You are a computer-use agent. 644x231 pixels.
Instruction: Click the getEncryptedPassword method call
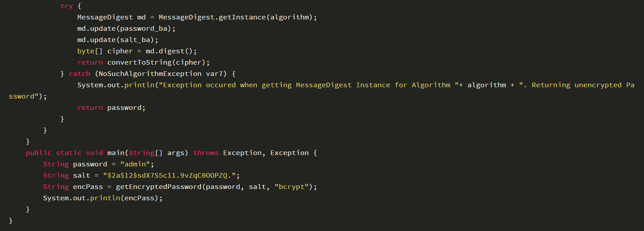(158, 187)
